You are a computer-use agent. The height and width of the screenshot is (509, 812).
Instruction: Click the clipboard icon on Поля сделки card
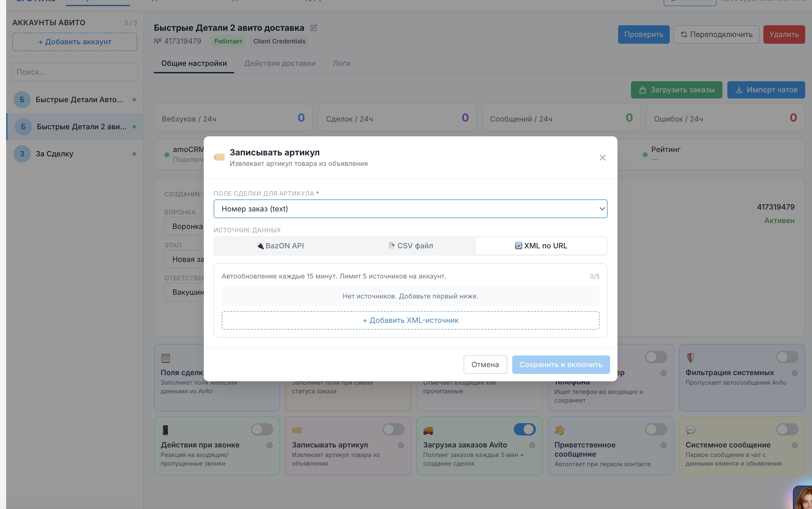165,358
